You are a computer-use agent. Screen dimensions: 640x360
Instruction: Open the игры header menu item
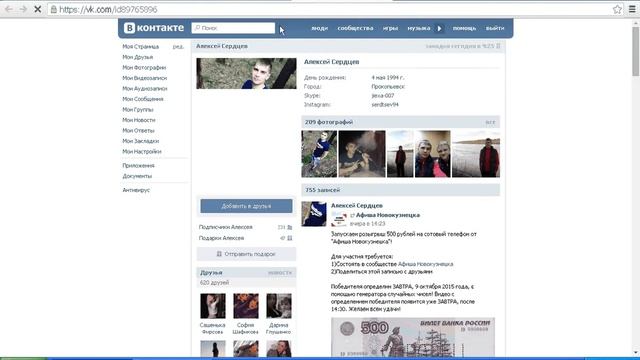click(390, 28)
